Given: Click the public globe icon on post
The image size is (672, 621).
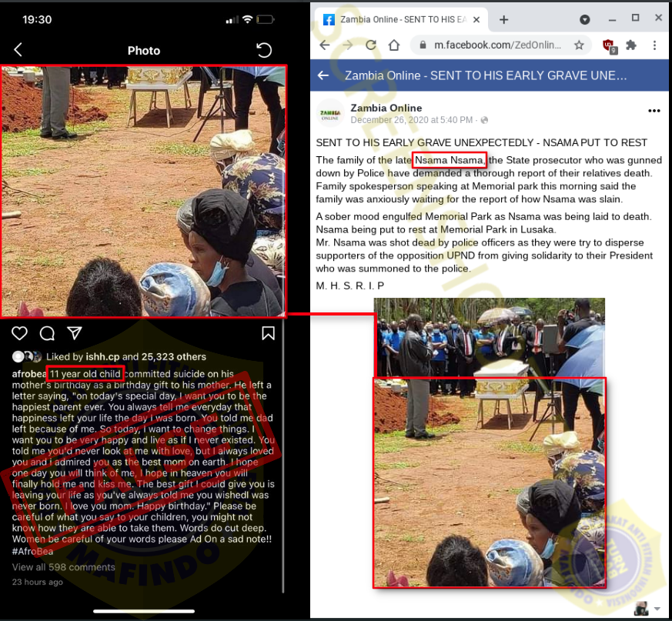Looking at the screenshot, I should pos(484,120).
